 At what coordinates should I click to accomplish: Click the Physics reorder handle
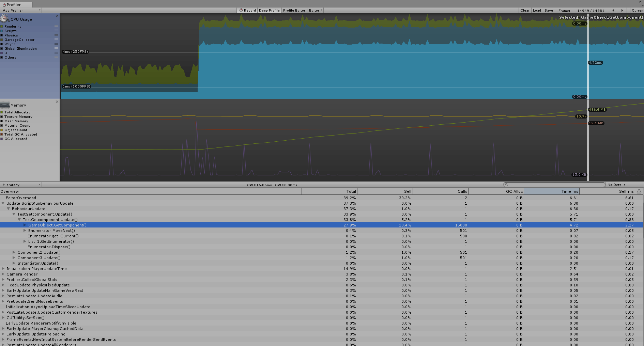[x=56, y=35]
